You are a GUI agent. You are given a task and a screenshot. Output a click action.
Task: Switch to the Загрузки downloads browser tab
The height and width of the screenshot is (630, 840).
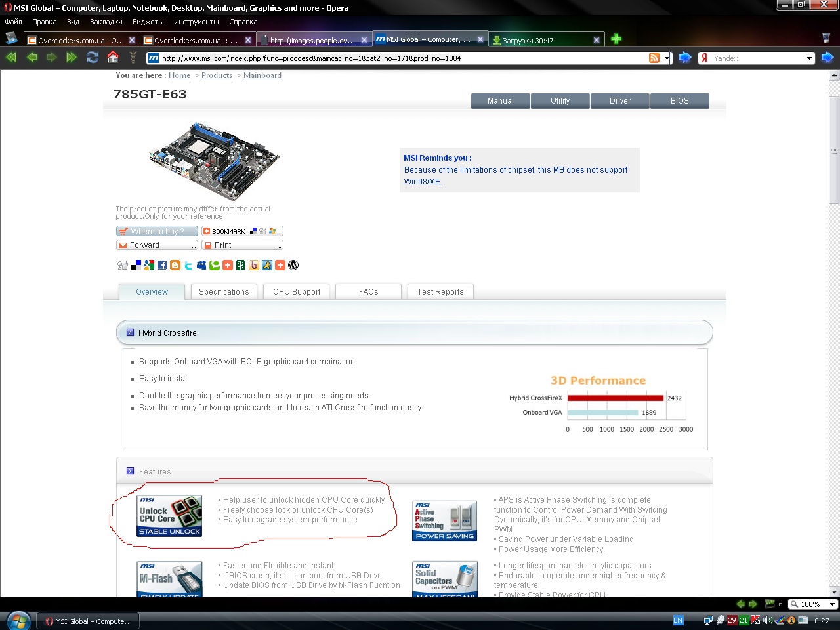coord(546,40)
